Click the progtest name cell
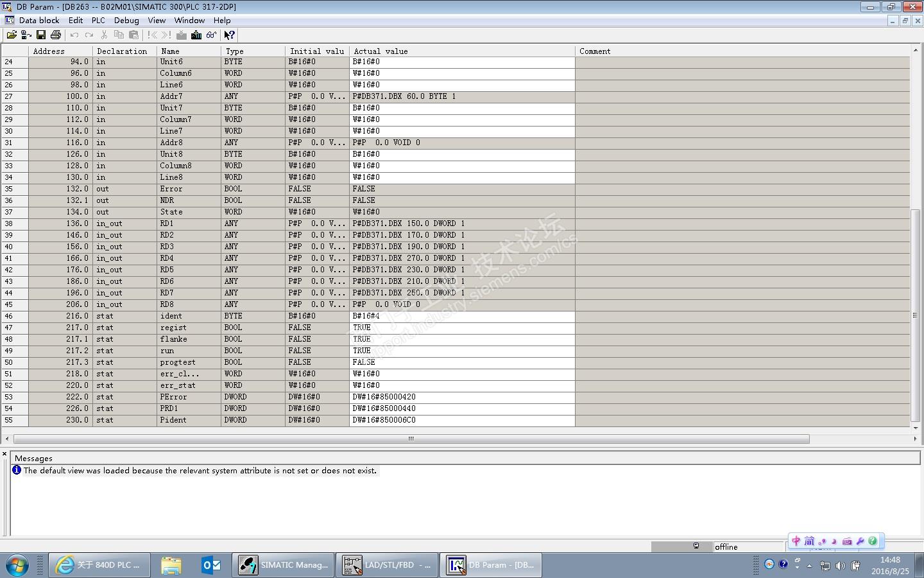Screen dimensions: 924x578 (x=189, y=362)
